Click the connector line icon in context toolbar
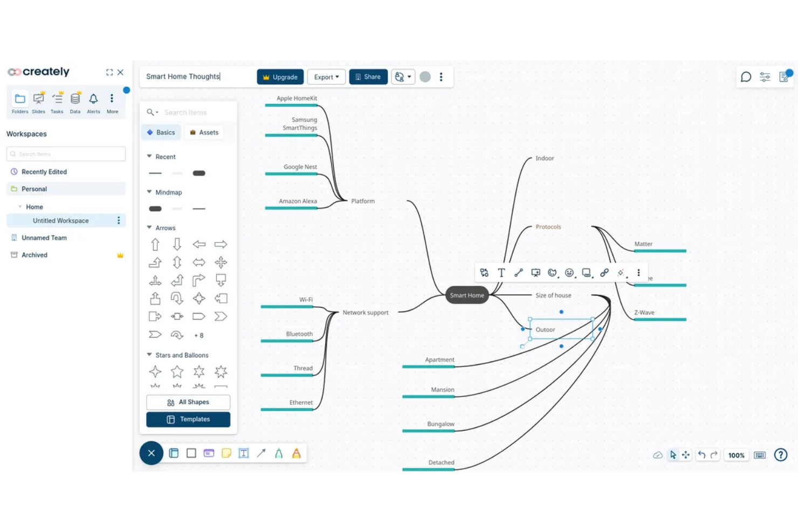The image size is (798, 532). (x=518, y=273)
